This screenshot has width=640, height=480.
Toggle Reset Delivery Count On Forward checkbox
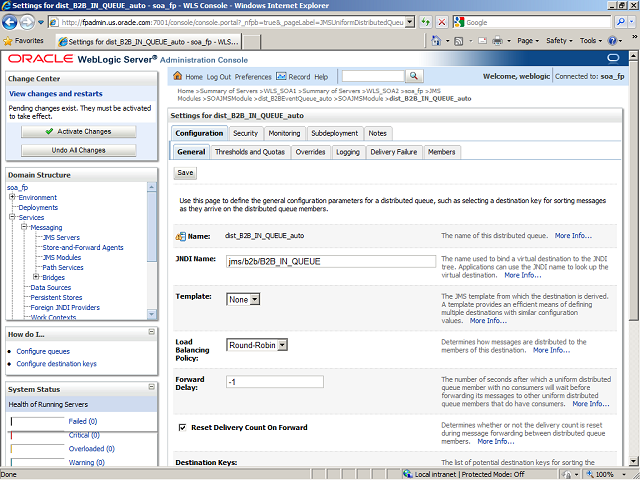click(181, 427)
